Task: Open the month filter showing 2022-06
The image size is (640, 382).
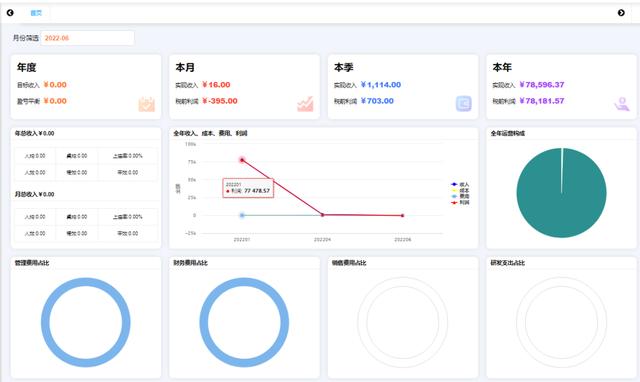Action: pyautogui.click(x=87, y=38)
